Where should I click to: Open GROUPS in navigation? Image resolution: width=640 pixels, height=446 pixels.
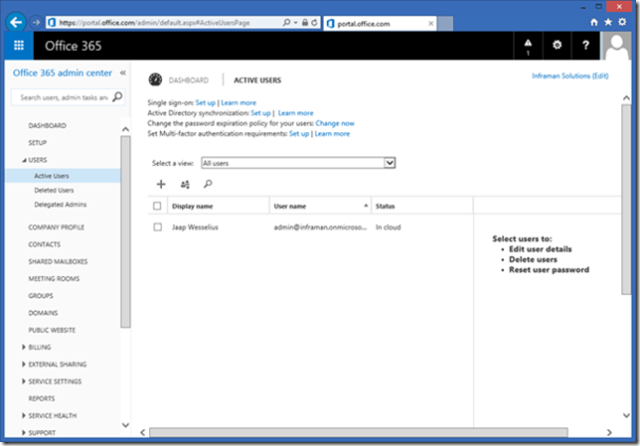coord(41,296)
